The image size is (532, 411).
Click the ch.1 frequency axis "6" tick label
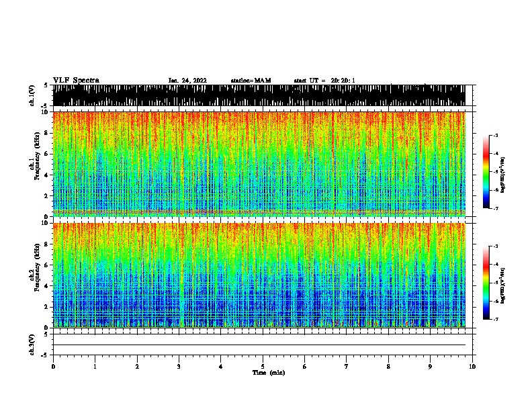pyautogui.click(x=47, y=154)
